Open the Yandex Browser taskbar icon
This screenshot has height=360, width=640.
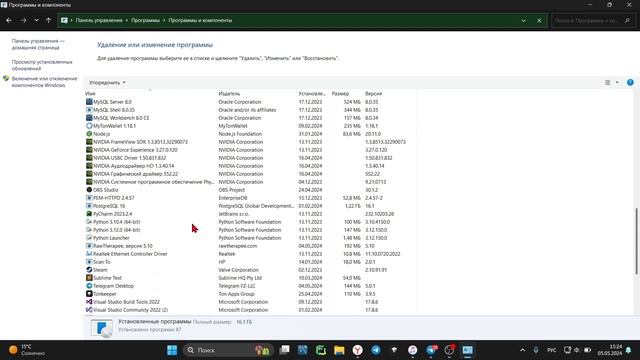pos(358,350)
